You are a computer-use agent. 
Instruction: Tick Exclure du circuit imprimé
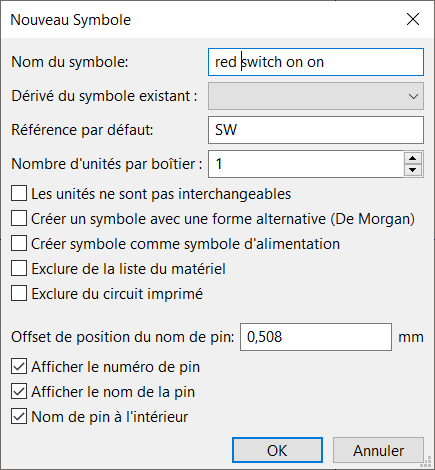(x=19, y=294)
